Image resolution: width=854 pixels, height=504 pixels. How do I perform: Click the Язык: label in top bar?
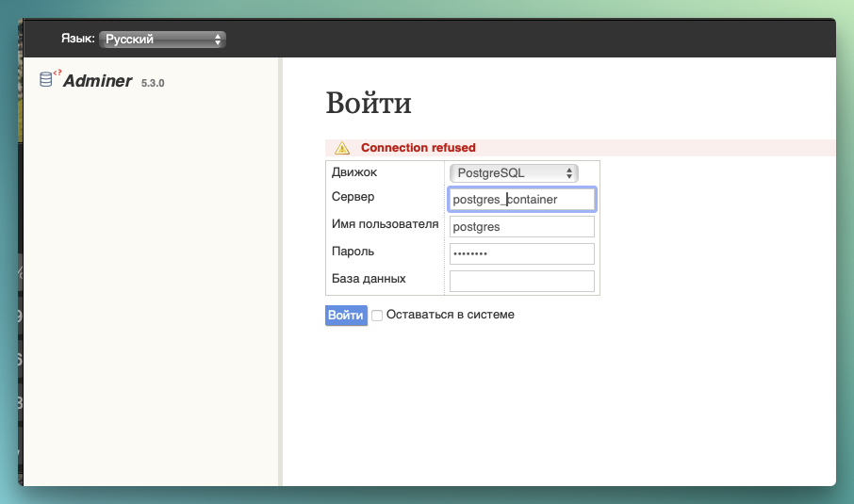click(x=78, y=38)
